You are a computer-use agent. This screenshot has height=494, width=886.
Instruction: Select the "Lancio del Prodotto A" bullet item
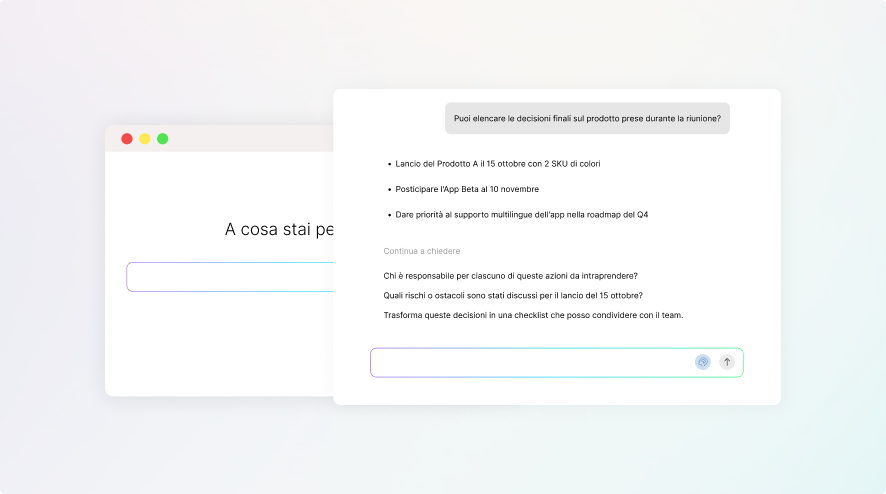pyautogui.click(x=498, y=163)
